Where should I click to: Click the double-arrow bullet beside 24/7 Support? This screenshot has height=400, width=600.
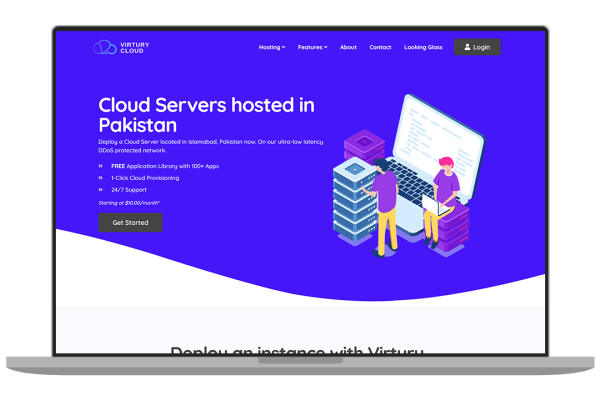click(101, 189)
